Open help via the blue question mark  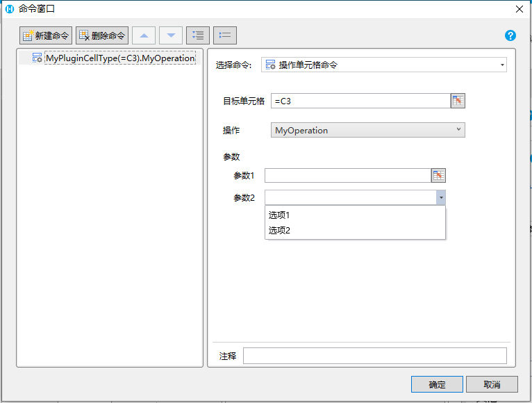pos(510,35)
